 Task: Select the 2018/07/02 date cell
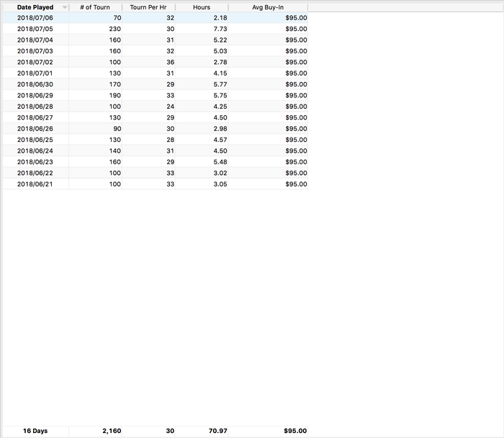(36, 62)
